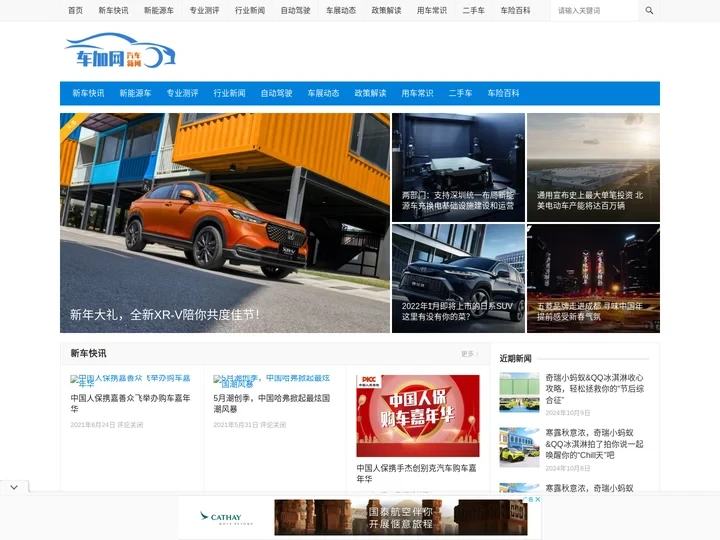Open 自动驾驶 in top menu
The height and width of the screenshot is (540, 720).
pos(295,10)
